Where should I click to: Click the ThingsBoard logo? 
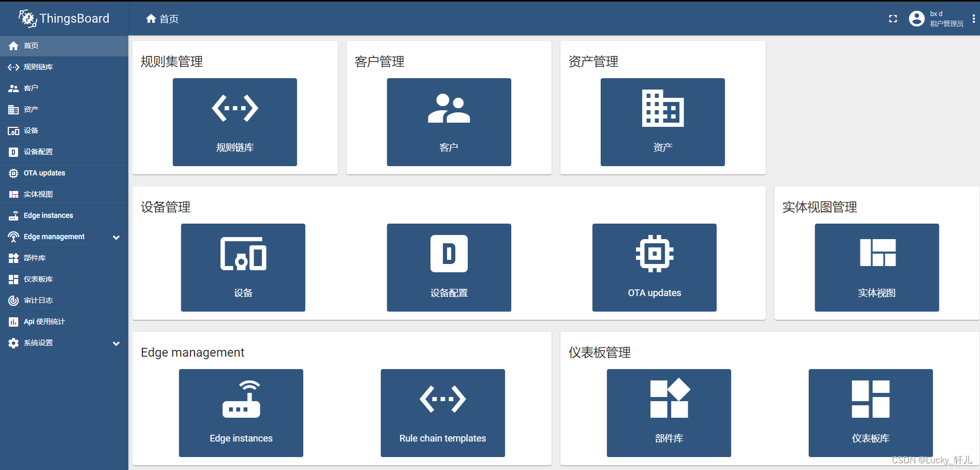click(x=64, y=19)
